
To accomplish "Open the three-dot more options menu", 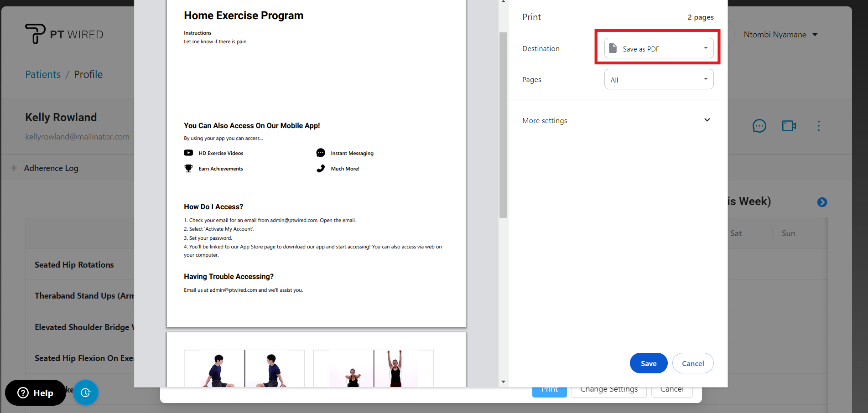I will click(819, 126).
